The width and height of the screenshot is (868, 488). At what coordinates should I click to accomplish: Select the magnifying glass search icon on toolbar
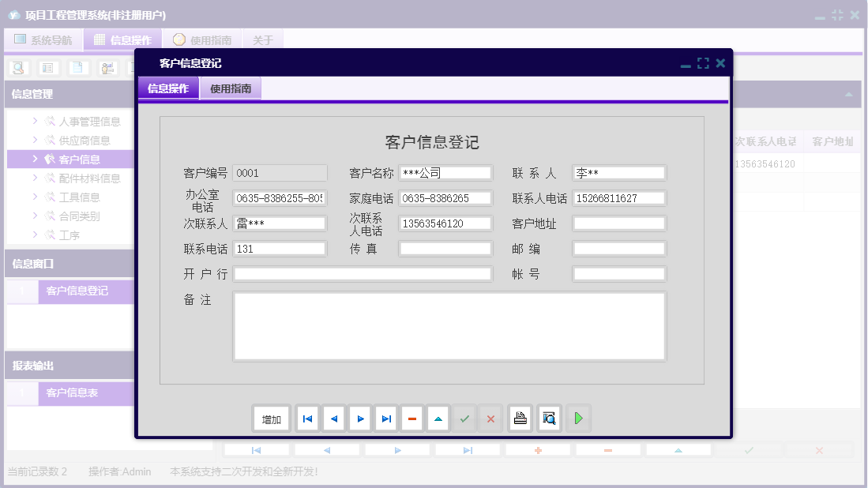17,68
